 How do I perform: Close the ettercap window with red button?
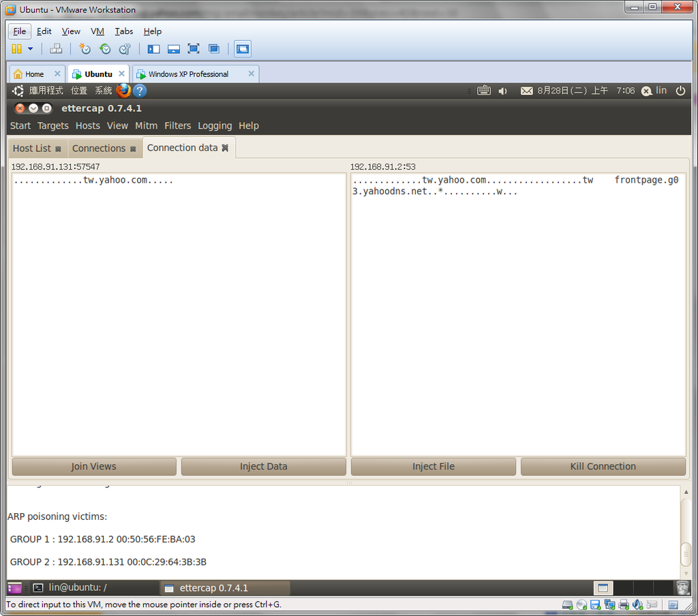20,108
